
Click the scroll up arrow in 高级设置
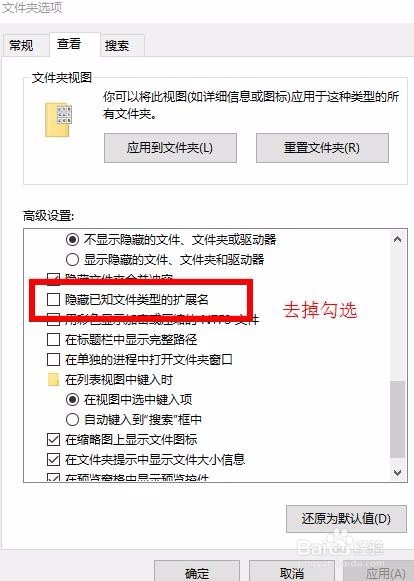click(397, 239)
